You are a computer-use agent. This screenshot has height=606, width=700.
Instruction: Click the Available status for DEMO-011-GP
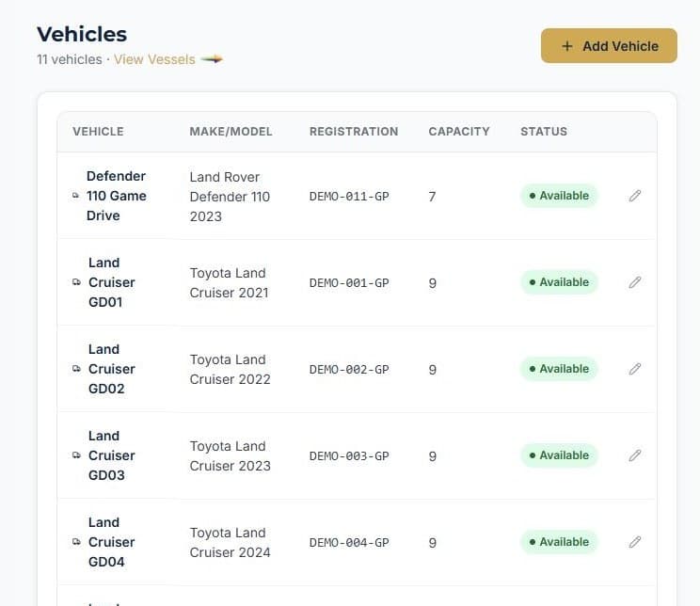pos(559,196)
